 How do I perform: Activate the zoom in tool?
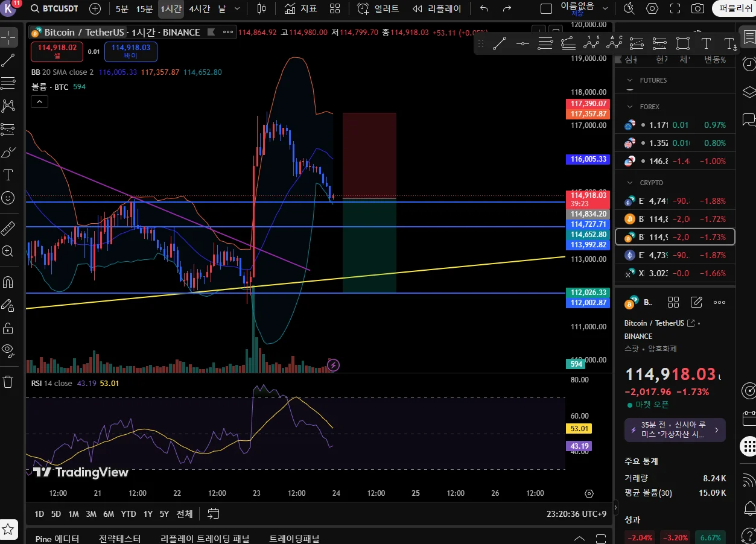pos(8,251)
